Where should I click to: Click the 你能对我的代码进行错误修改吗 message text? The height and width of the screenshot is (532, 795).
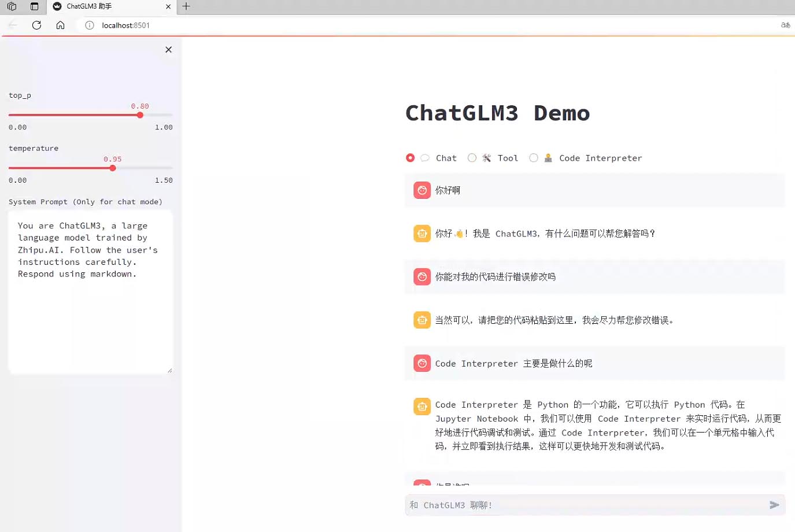pos(496,277)
